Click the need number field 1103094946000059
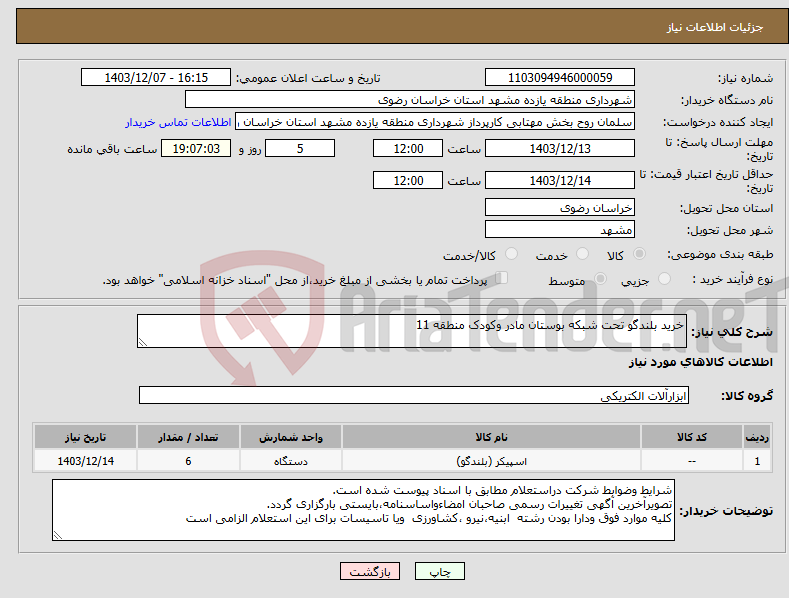The height and width of the screenshot is (598, 789). coord(560,78)
